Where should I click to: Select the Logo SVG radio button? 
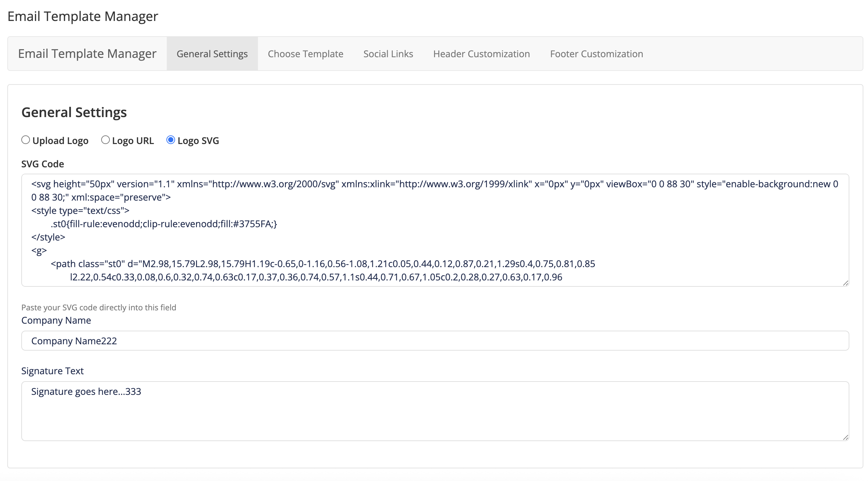[x=170, y=140]
